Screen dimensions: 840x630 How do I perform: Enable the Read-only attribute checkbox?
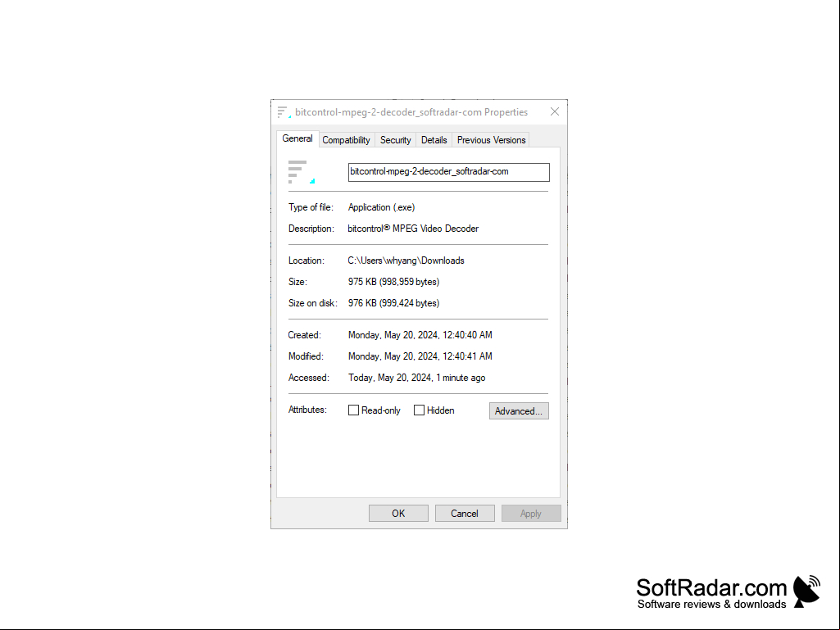coord(353,410)
